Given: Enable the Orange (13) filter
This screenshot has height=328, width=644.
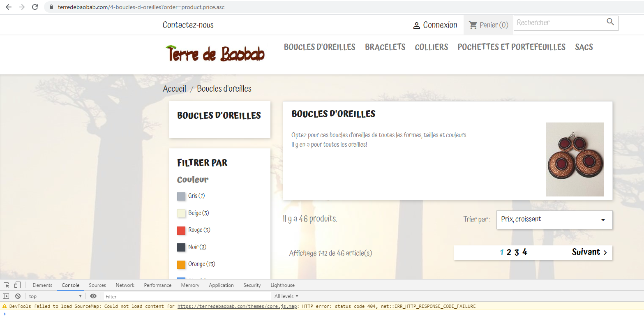Looking at the screenshot, I should point(181,264).
